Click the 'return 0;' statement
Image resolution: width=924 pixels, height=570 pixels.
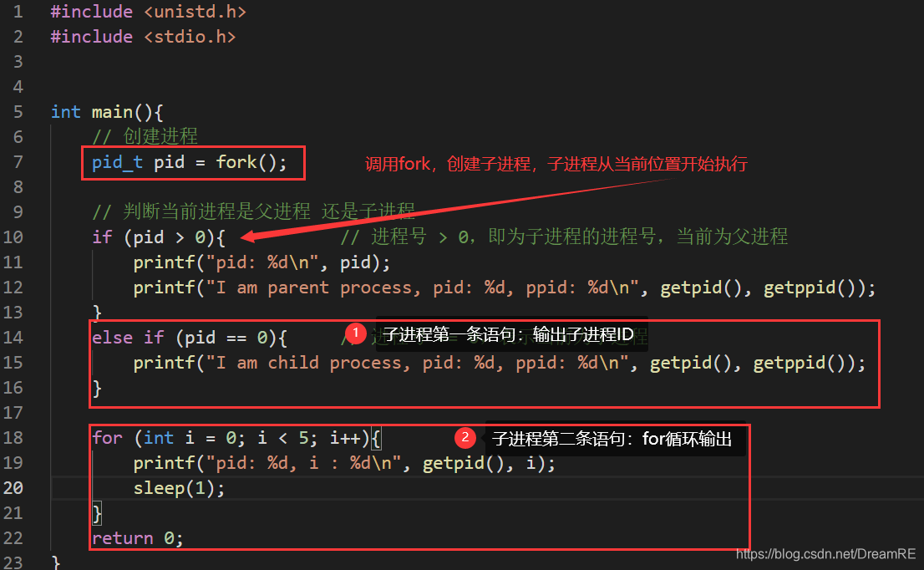pyautogui.click(x=138, y=537)
